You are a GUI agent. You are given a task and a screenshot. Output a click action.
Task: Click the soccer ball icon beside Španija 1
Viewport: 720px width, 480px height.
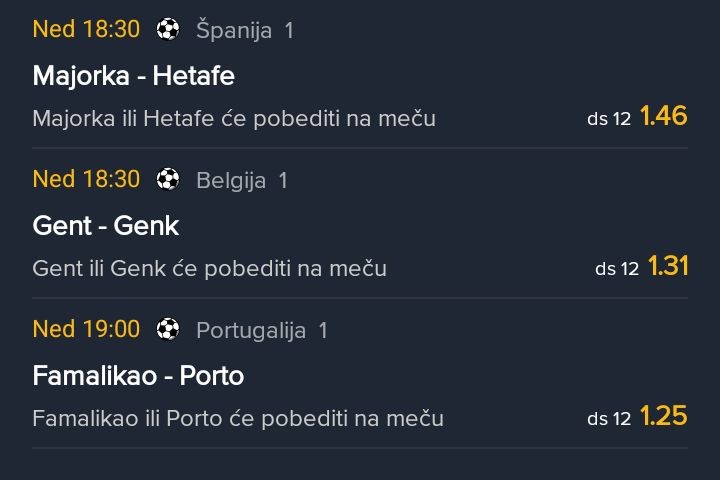(x=168, y=29)
